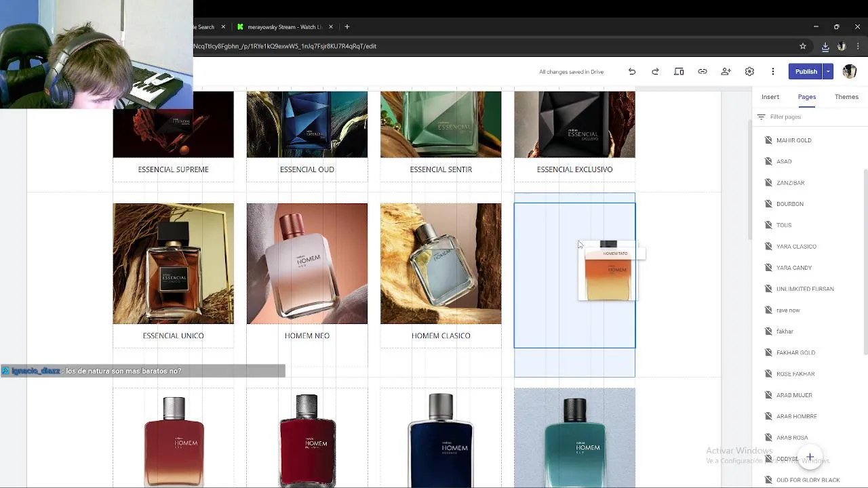Select the ESSENCIAL UNICO image
Viewport: 868px width, 488px height.
173,264
